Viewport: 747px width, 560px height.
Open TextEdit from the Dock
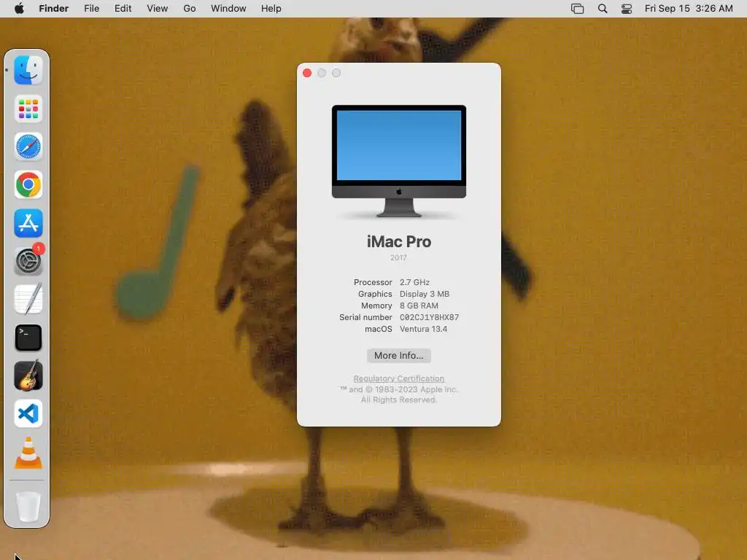point(28,299)
